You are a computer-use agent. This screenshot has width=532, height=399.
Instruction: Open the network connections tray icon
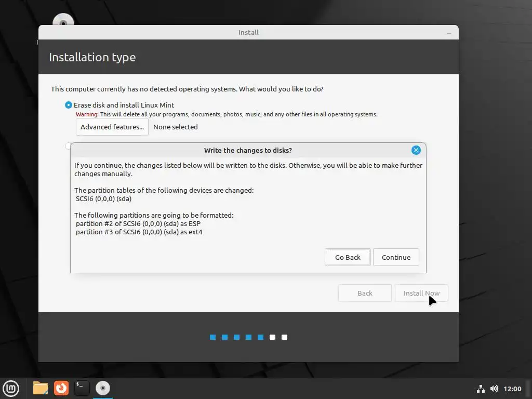pyautogui.click(x=481, y=389)
